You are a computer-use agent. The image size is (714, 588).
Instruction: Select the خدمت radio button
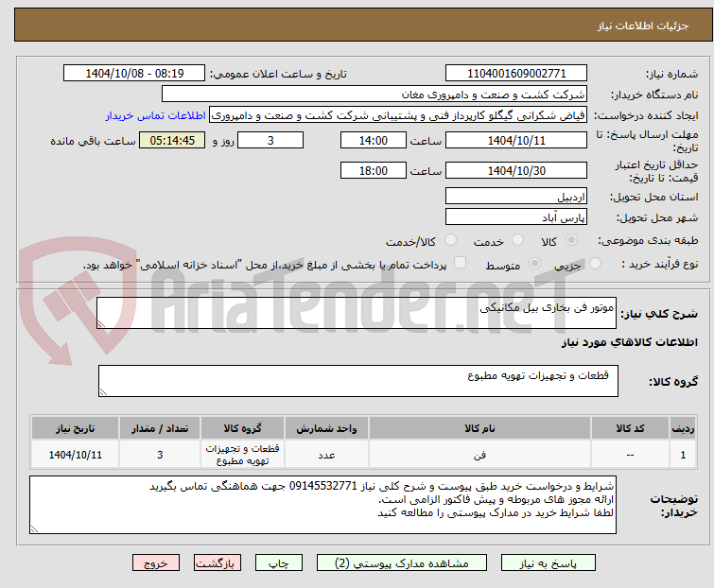point(517,240)
